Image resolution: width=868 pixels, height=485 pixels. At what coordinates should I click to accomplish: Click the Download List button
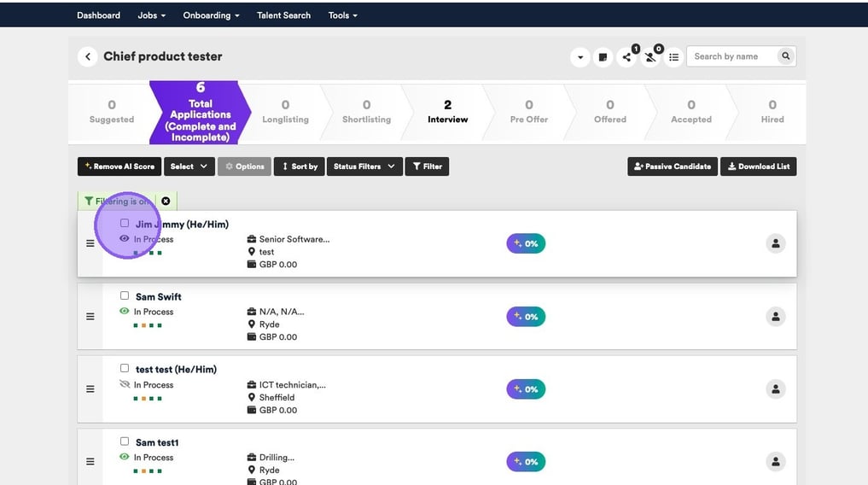758,167
